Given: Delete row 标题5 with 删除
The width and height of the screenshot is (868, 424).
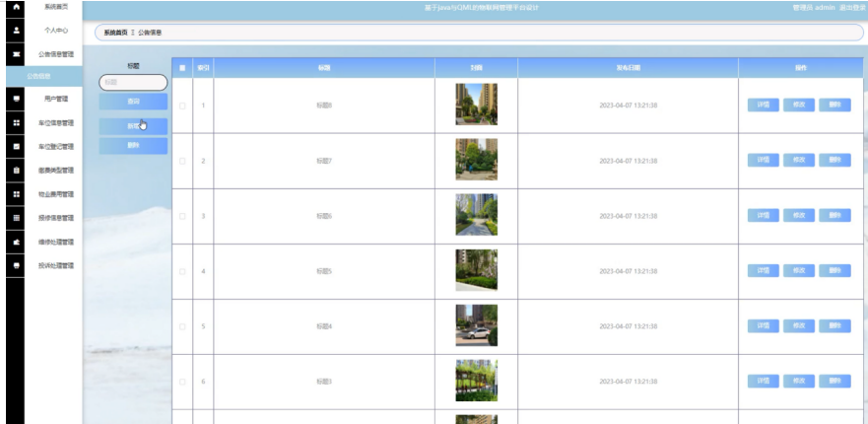Looking at the screenshot, I should [835, 270].
